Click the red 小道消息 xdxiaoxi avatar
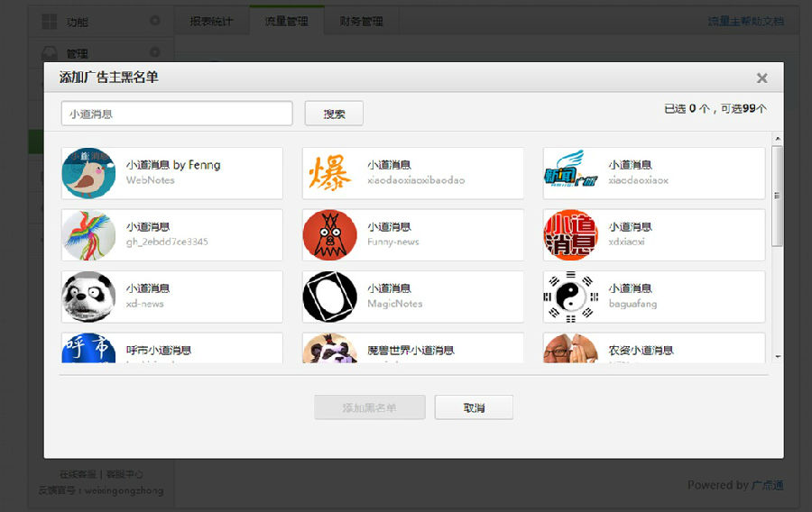This screenshot has width=812, height=512. [x=570, y=235]
